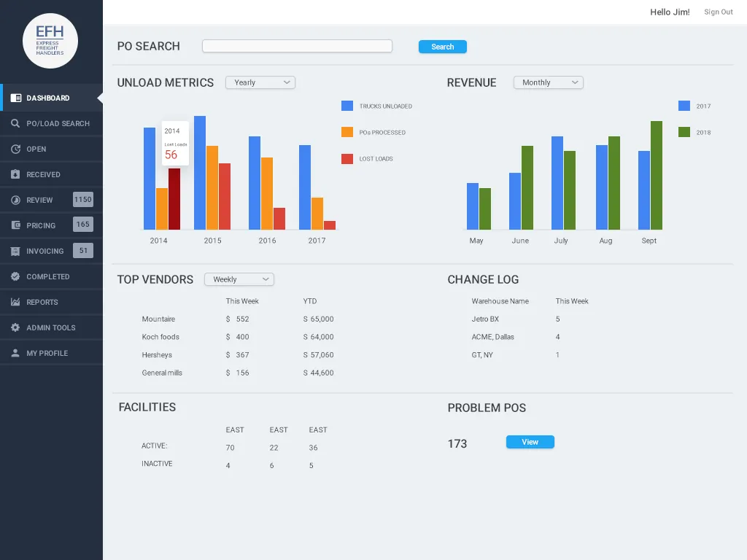Open the Unload Metrics Yearly dropdown

pos(260,82)
